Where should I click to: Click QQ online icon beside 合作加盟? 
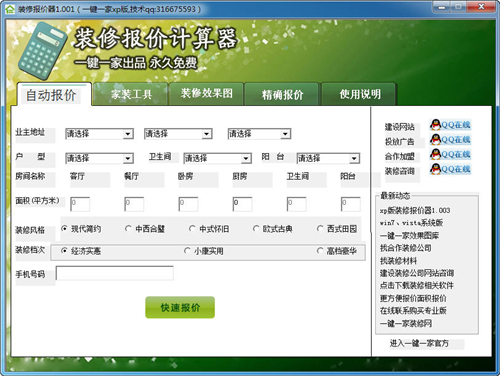pyautogui.click(x=450, y=154)
